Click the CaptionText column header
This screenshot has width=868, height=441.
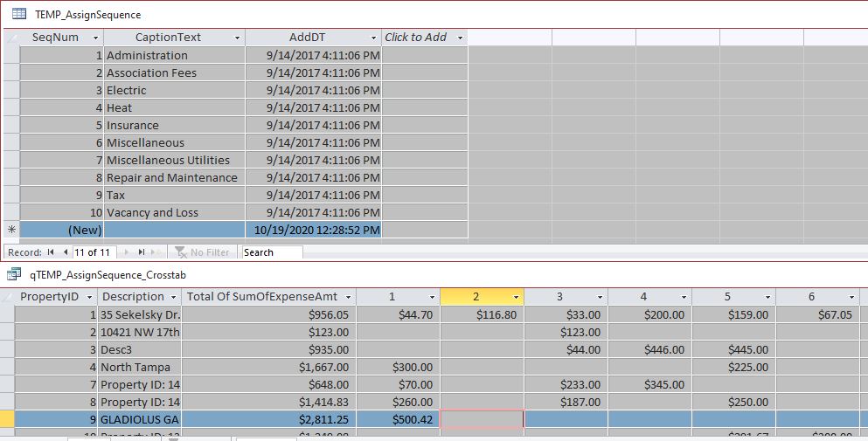click(x=174, y=37)
